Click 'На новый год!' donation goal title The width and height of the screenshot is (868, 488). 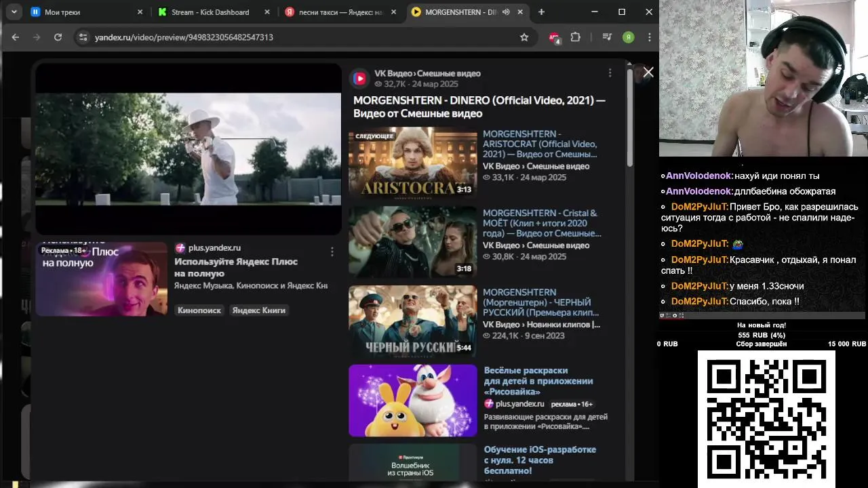coord(762,325)
